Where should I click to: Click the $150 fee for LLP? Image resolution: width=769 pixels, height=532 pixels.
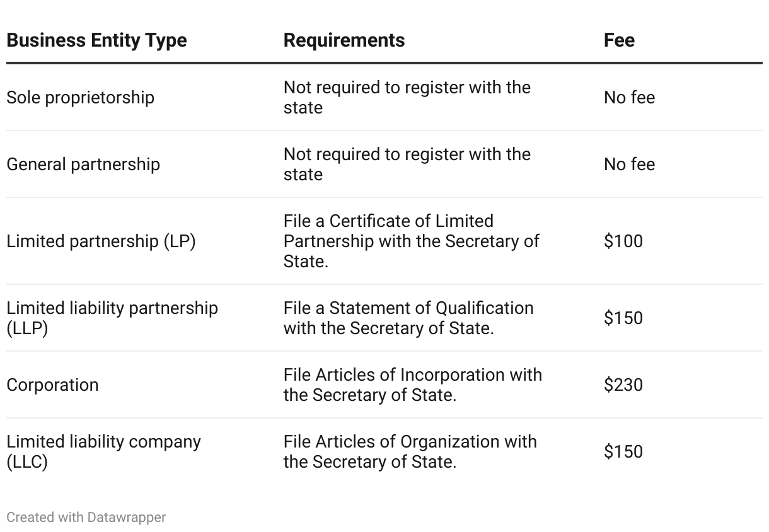click(x=623, y=318)
